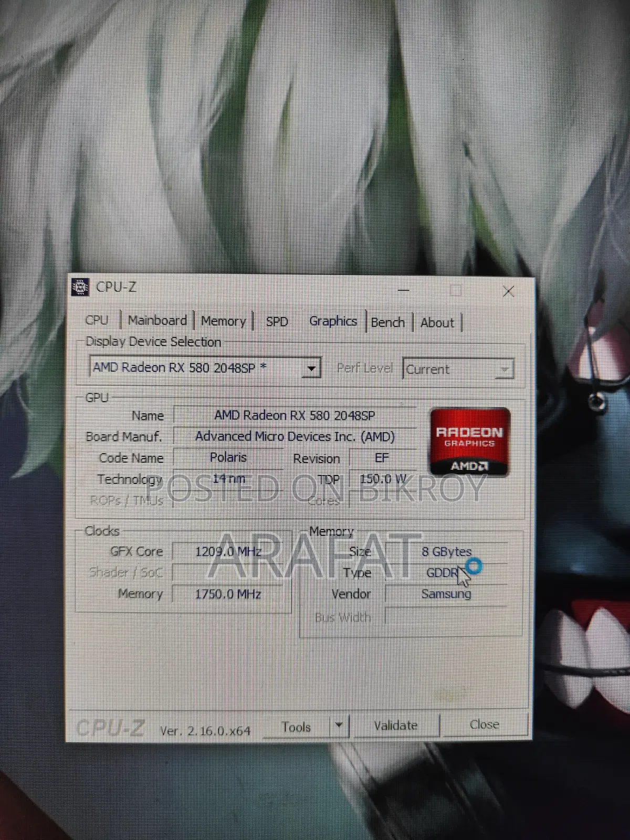Select the Graphics tab
Viewport: 630px width, 840px height.
(333, 321)
